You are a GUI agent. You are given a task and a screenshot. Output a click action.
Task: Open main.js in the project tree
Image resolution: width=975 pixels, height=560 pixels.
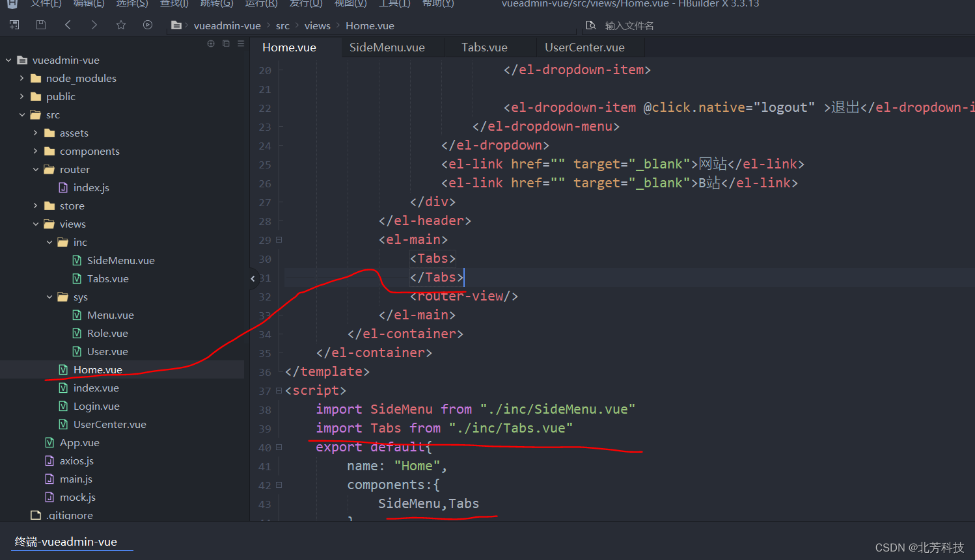(x=76, y=479)
